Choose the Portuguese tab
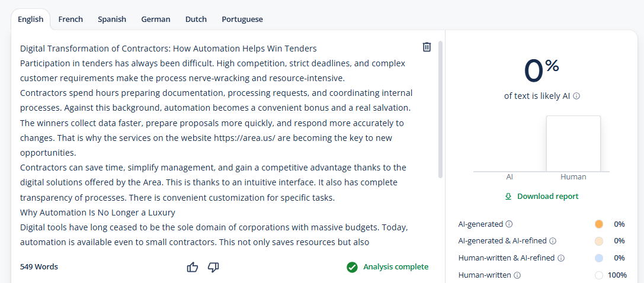The height and width of the screenshot is (283, 644). (242, 20)
